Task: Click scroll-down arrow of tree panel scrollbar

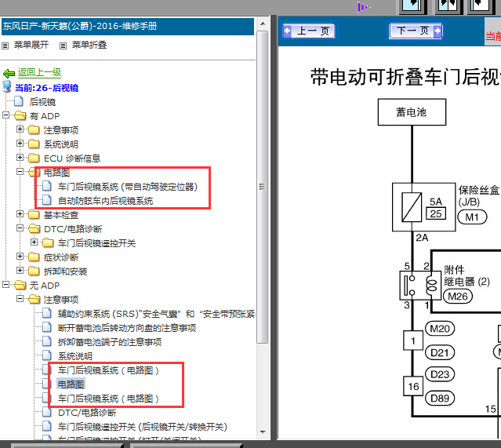Action: pos(263,432)
